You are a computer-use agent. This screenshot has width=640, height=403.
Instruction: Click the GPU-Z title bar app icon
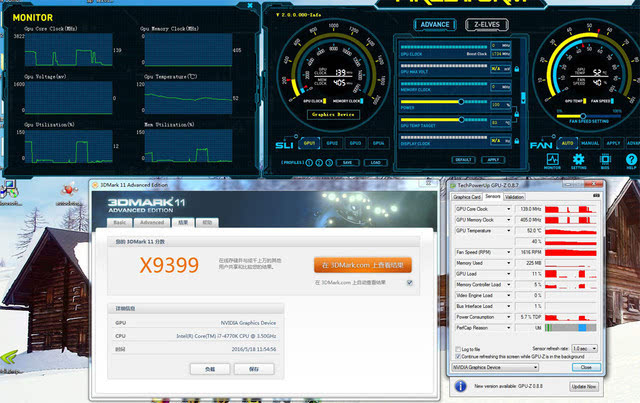click(x=453, y=185)
